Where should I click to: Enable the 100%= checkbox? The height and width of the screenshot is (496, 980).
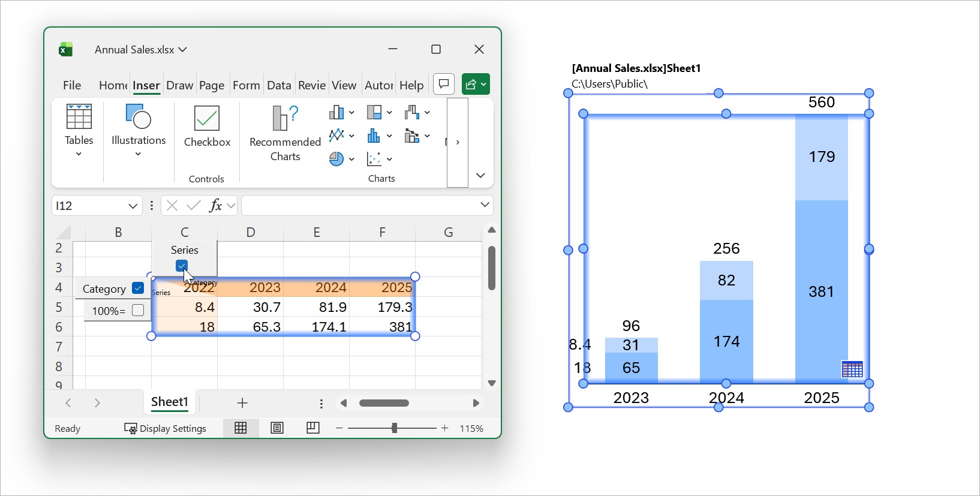[x=138, y=310]
